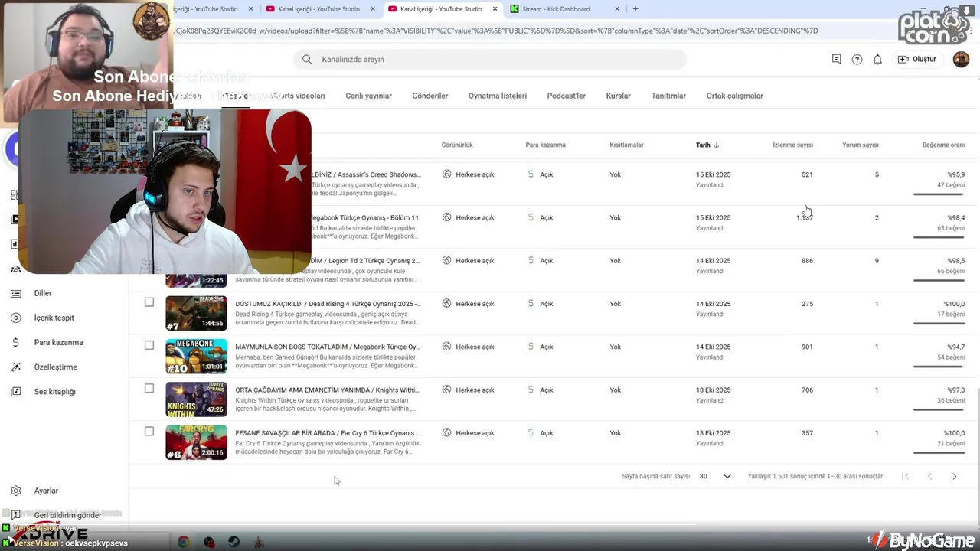Viewport: 980px width, 551px height.
Task: Click Geri bildirim gönder feedback icon
Action: (x=15, y=515)
